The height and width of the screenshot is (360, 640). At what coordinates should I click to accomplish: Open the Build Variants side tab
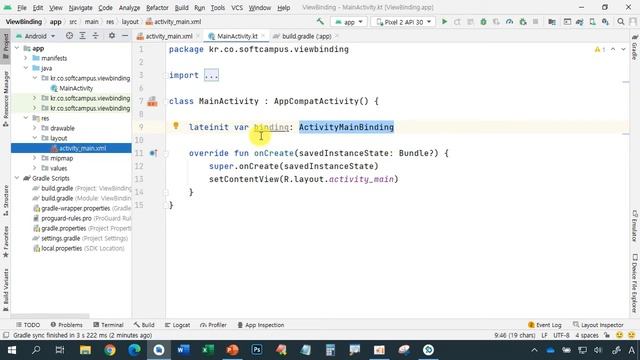(x=5, y=290)
